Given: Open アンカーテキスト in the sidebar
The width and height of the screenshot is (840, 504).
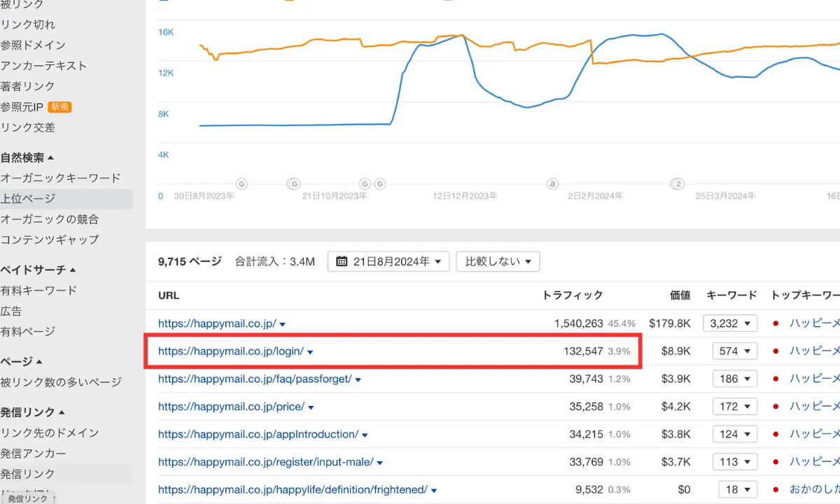Looking at the screenshot, I should (43, 66).
